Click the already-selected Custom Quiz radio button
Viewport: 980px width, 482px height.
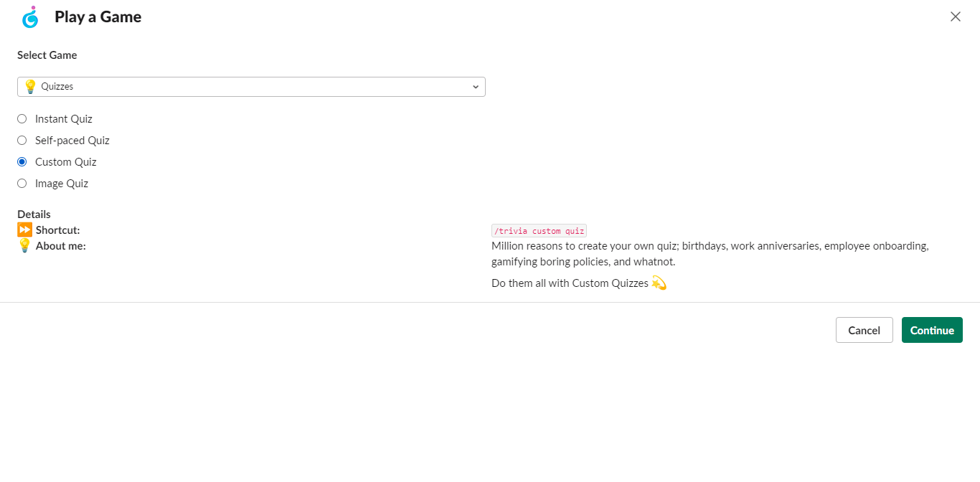click(22, 161)
